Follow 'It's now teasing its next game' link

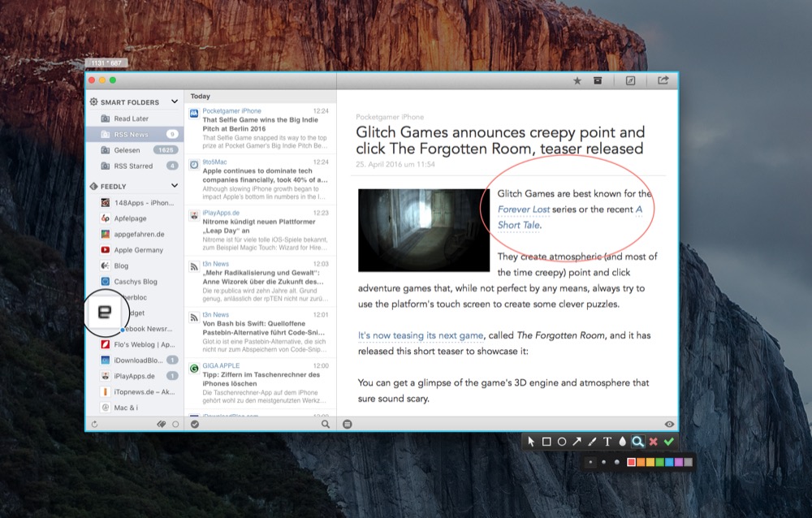421,335
